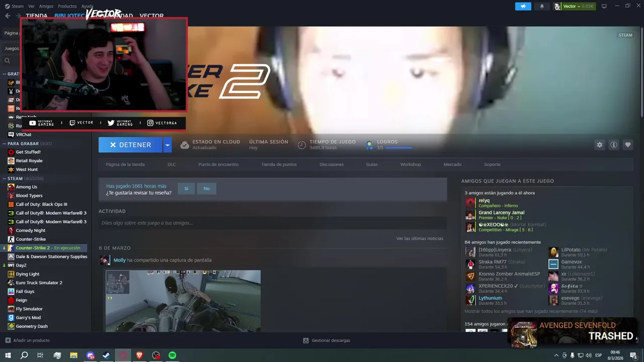Image resolution: width=644 pixels, height=362 pixels.
Task: Select Euro Truck Simulator 2
Action: pos(39,283)
